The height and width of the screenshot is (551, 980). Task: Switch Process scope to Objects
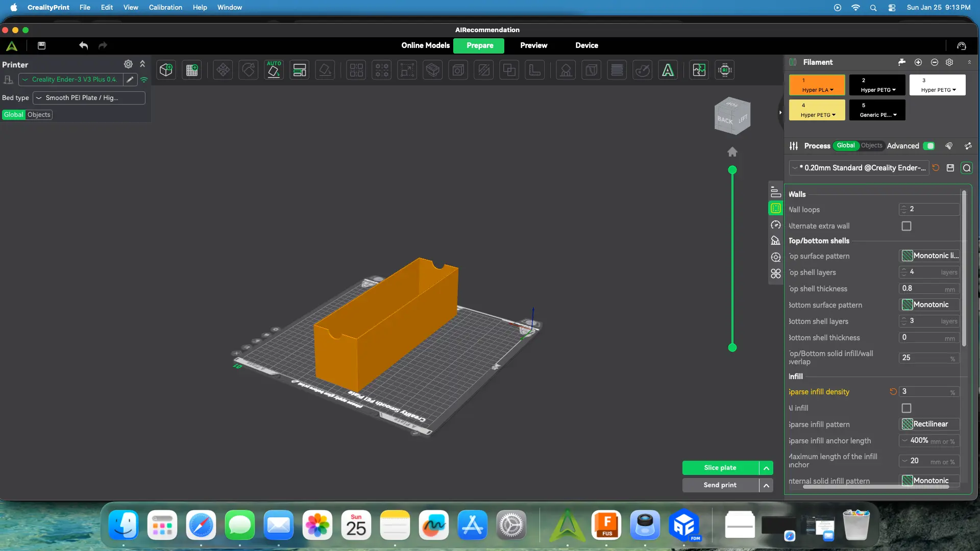tap(871, 145)
